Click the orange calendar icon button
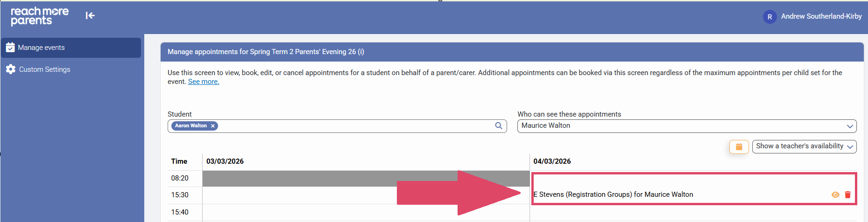This screenshot has height=222, width=868. (739, 146)
